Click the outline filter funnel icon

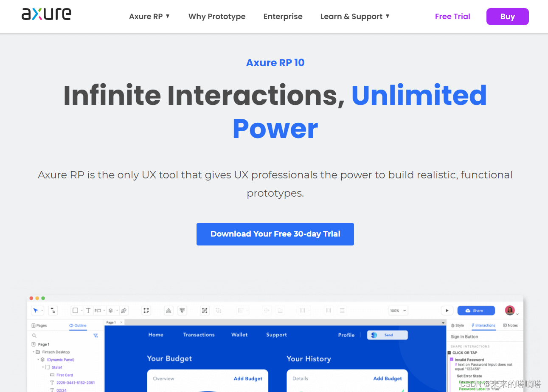coord(96,336)
